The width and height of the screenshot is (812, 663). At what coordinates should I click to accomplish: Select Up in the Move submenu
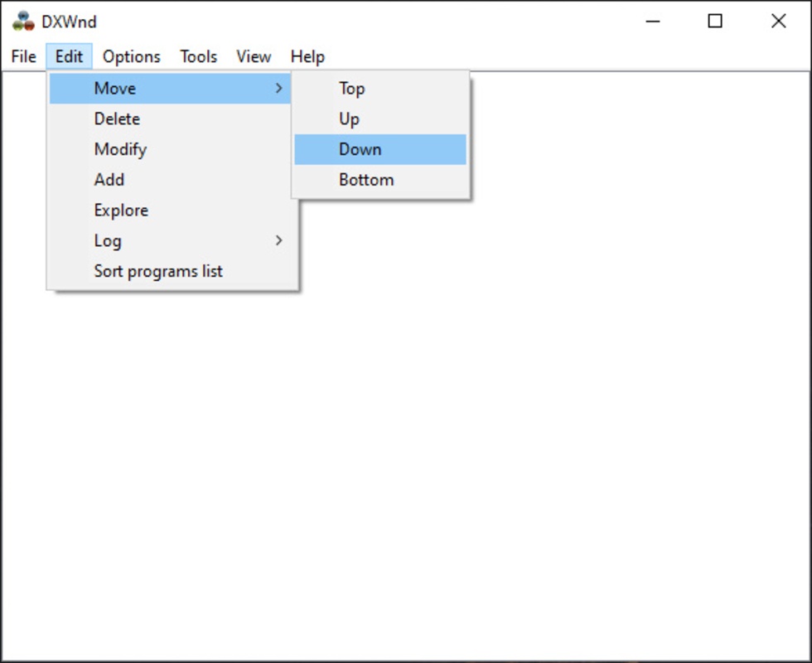click(x=380, y=119)
